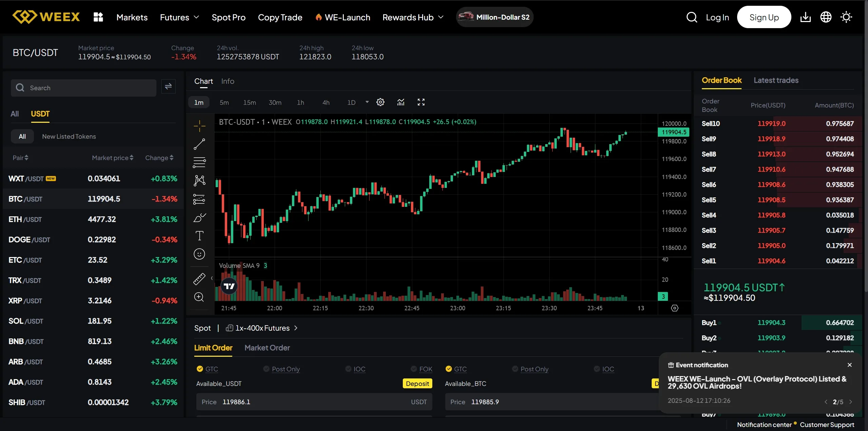Select the 15m timeframe
The width and height of the screenshot is (868, 431).
point(250,102)
